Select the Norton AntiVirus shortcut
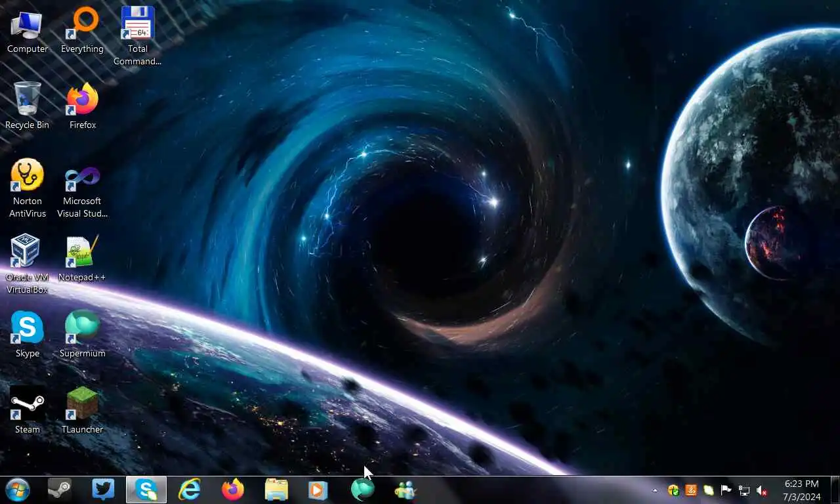The image size is (840, 504). [27, 188]
